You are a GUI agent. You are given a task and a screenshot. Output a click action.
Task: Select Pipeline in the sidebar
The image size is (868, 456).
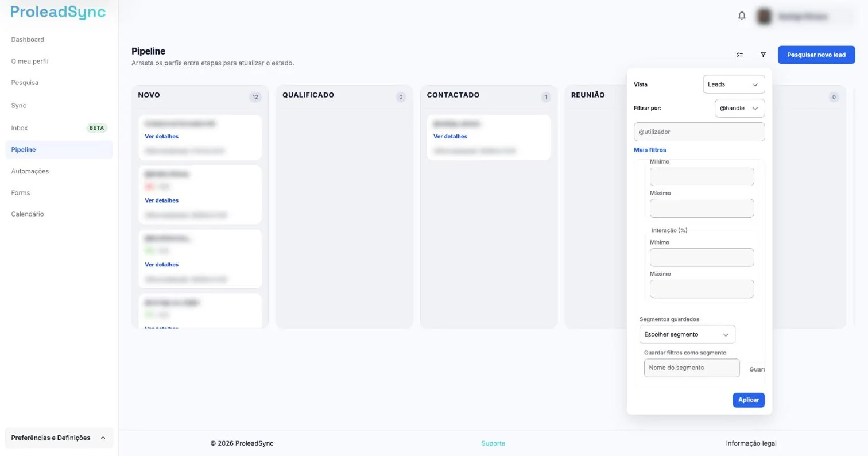(59, 149)
